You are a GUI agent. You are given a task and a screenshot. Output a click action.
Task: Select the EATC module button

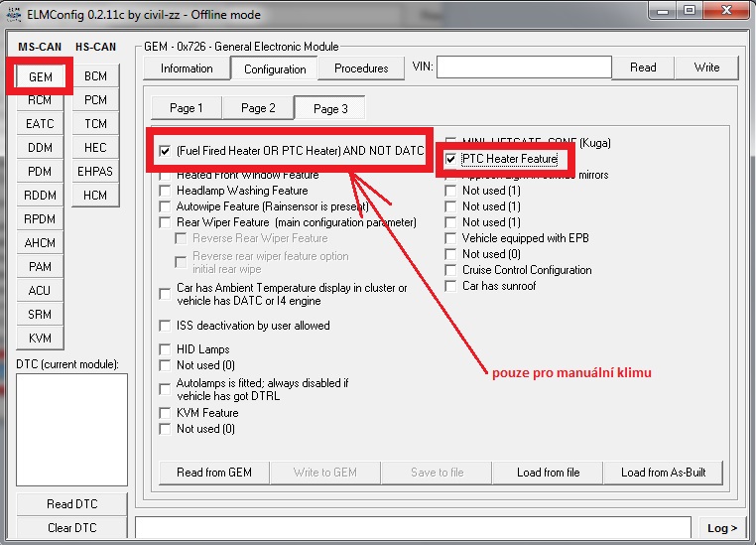point(40,124)
